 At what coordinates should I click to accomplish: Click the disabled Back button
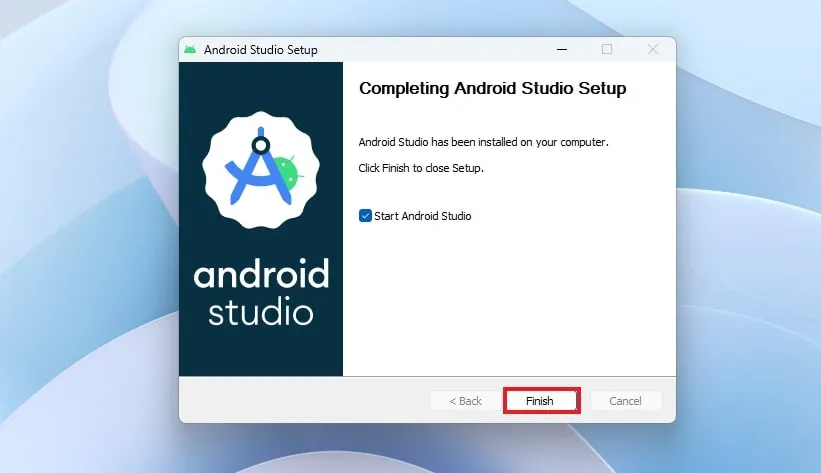[465, 401]
